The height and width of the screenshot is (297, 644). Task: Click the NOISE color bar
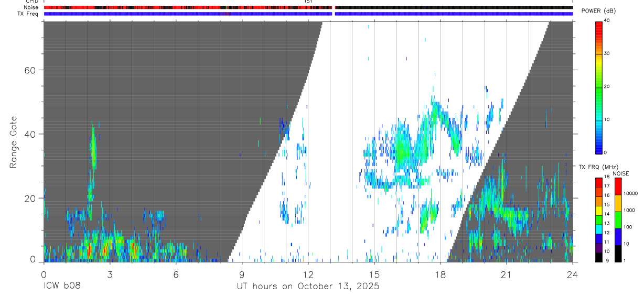pos(618,219)
